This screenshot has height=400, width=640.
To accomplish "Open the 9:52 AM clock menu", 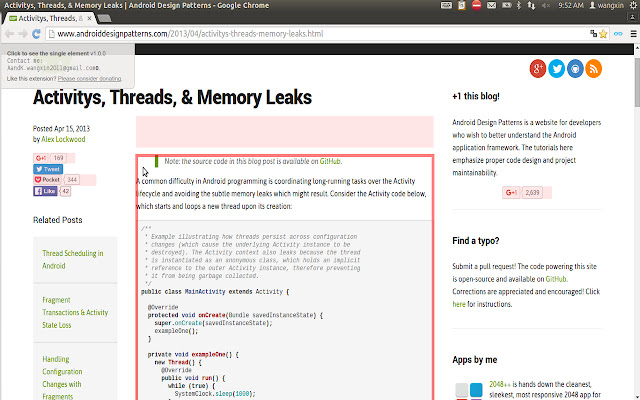I will pos(571,5).
